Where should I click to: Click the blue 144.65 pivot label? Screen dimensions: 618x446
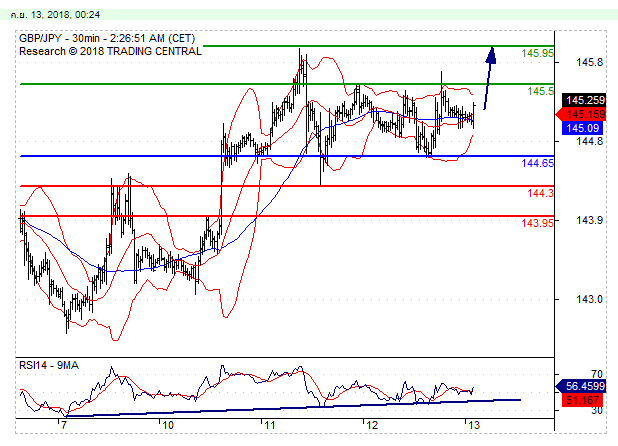(537, 163)
